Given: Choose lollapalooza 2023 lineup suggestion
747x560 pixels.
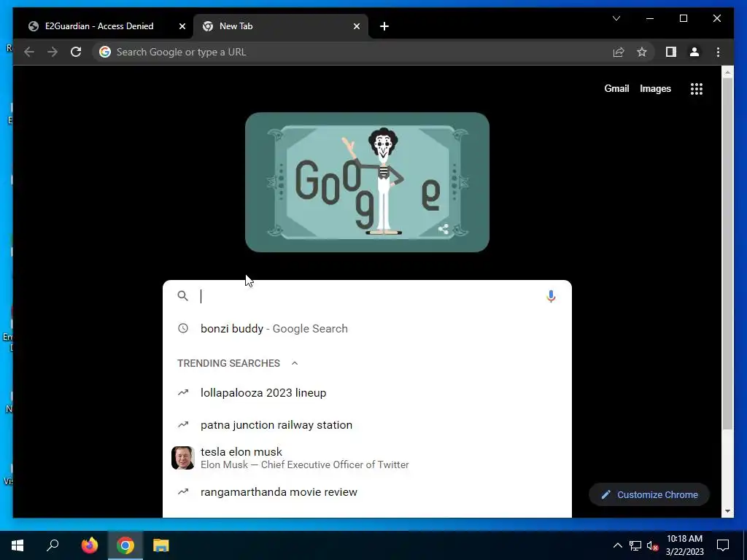Looking at the screenshot, I should tap(367, 393).
